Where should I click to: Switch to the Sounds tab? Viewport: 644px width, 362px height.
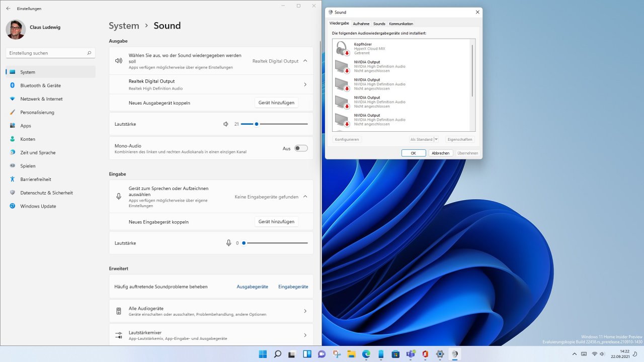point(379,24)
